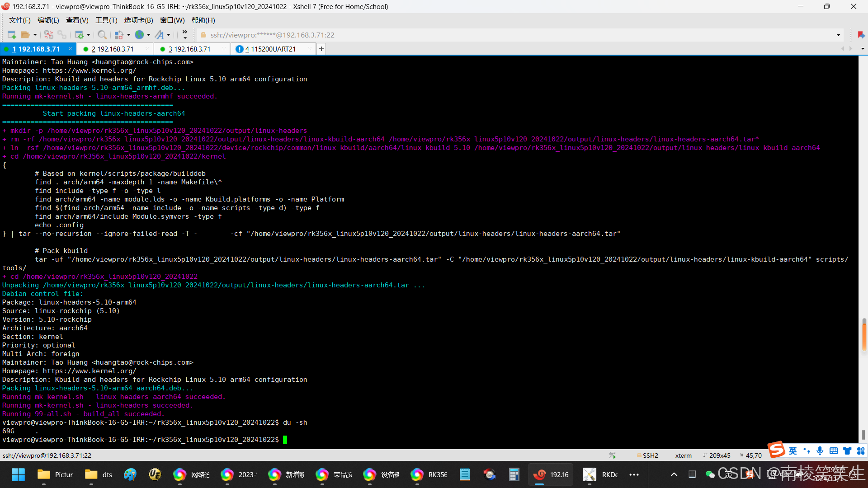
Task: Open the 查看(V) menu
Action: point(77,20)
